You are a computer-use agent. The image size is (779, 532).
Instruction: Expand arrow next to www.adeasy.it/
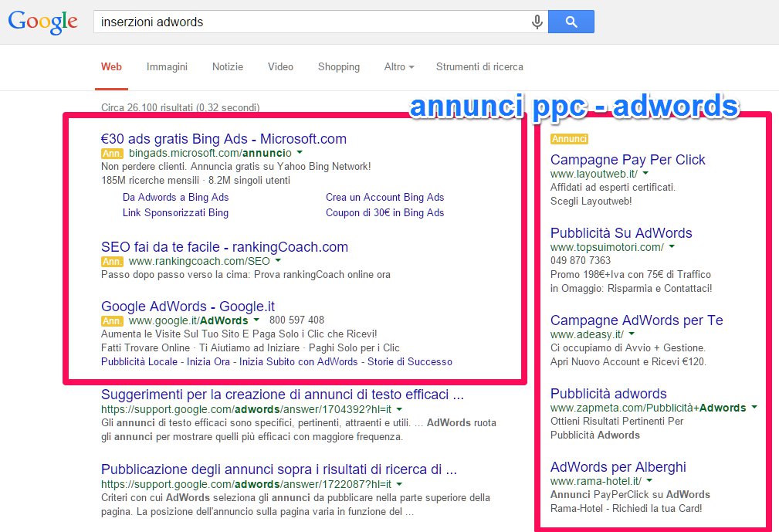point(632,334)
